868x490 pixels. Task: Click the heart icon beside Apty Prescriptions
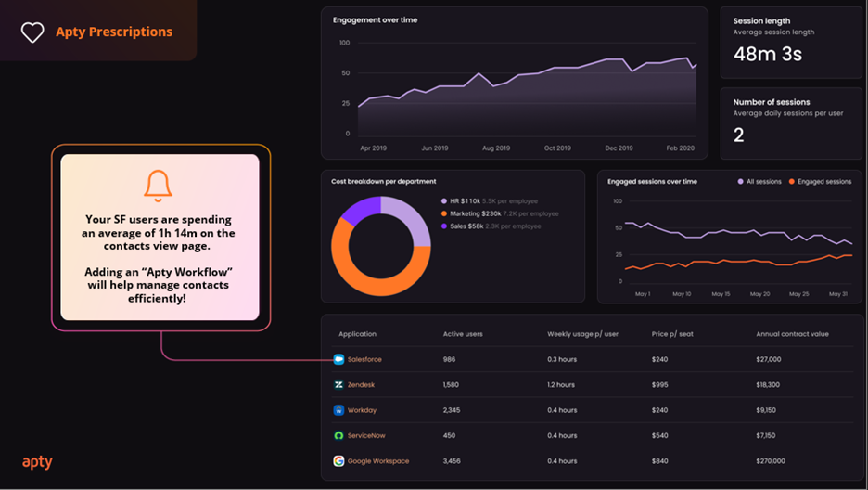pos(32,32)
